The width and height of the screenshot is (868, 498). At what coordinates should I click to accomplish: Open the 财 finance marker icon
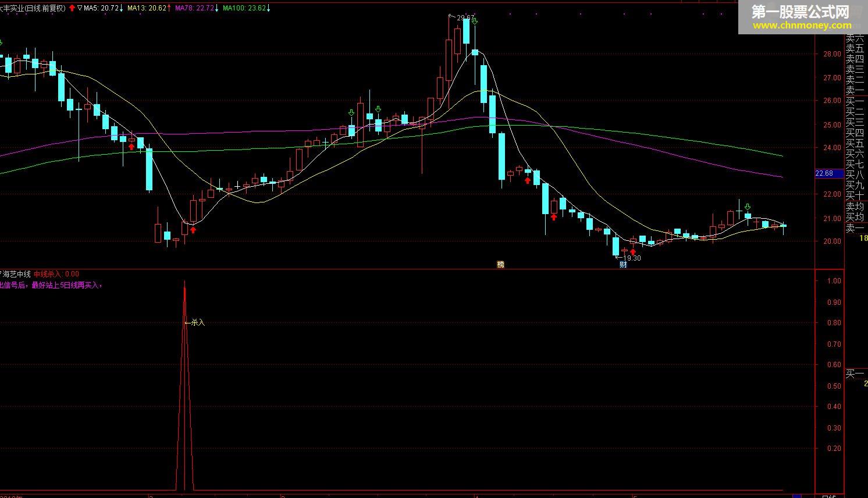coord(623,265)
